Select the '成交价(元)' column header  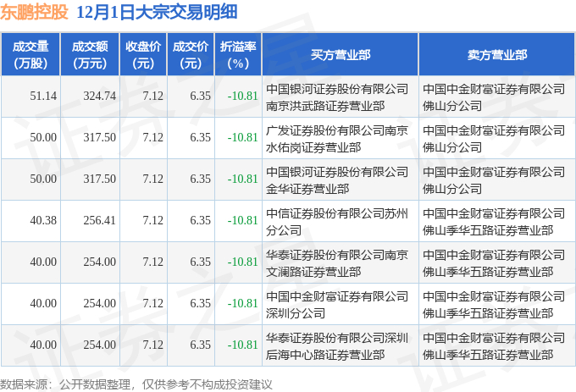point(191,55)
